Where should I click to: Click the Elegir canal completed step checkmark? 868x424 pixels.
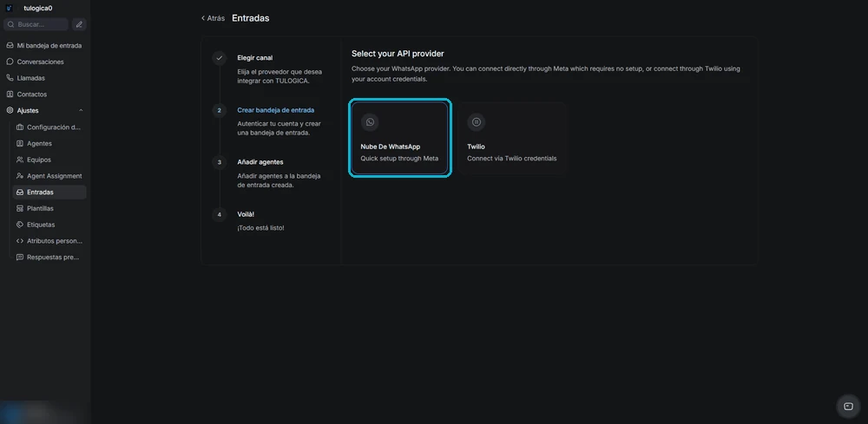(x=220, y=57)
